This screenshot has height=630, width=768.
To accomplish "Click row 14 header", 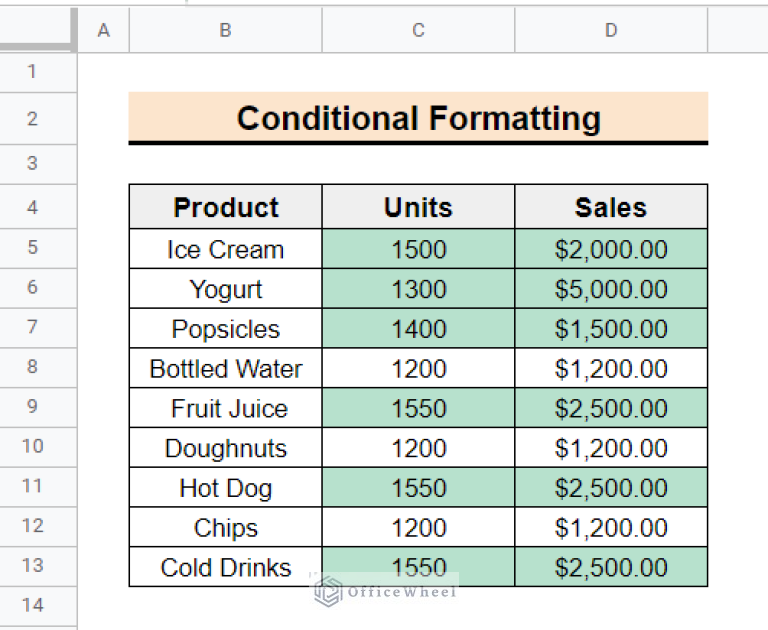I will tap(32, 605).
